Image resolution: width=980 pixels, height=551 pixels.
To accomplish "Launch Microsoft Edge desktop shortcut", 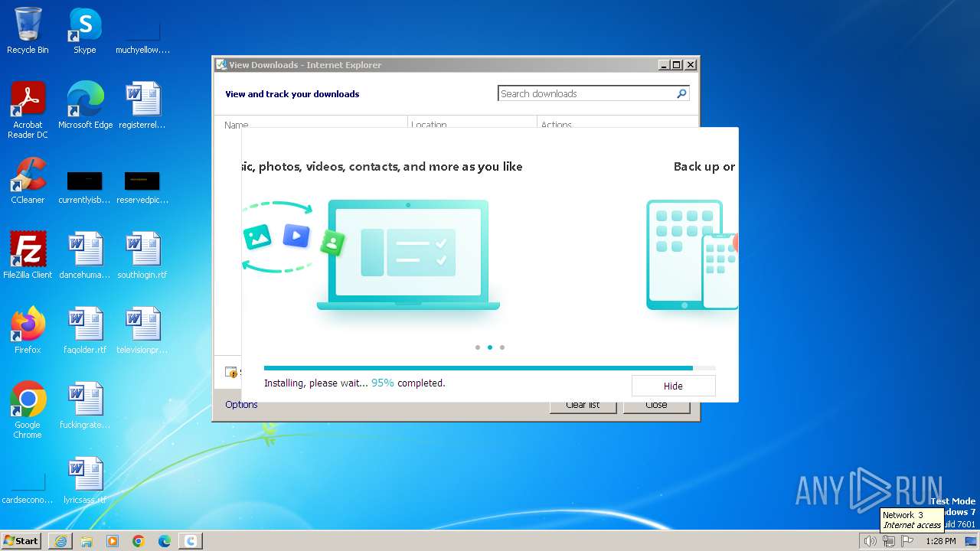I will coord(85,105).
